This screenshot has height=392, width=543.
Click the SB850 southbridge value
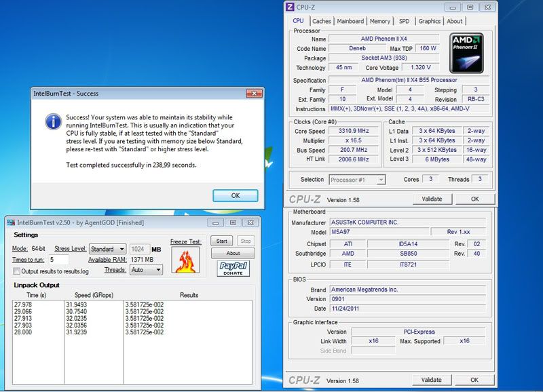click(409, 253)
